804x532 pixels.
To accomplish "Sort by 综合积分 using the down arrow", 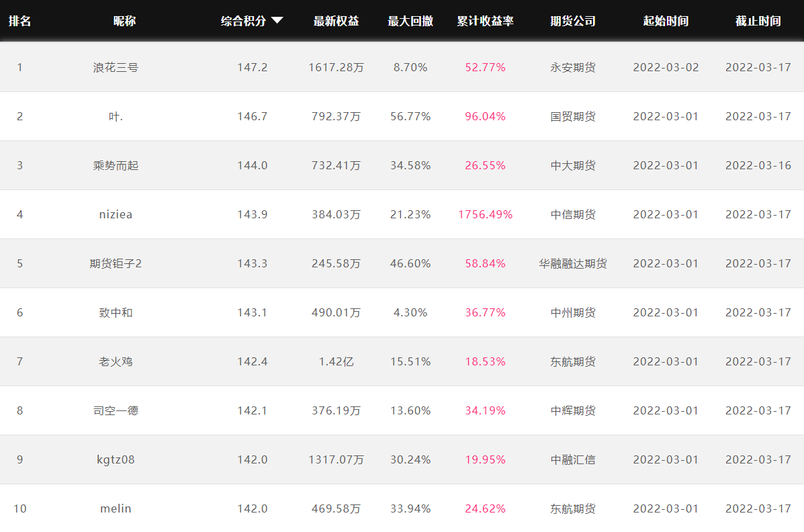I will click(x=277, y=21).
